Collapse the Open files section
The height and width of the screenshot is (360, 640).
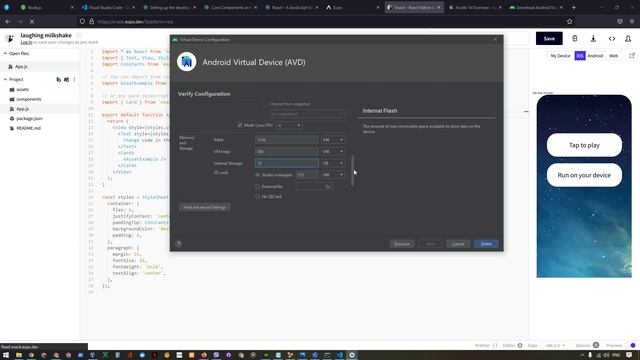pos(5,53)
